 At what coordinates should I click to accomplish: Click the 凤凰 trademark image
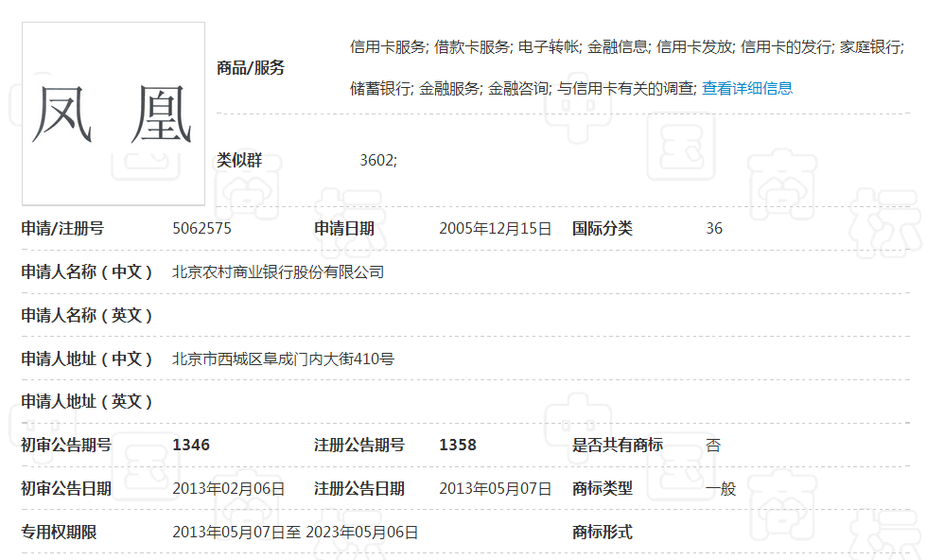pyautogui.click(x=114, y=114)
